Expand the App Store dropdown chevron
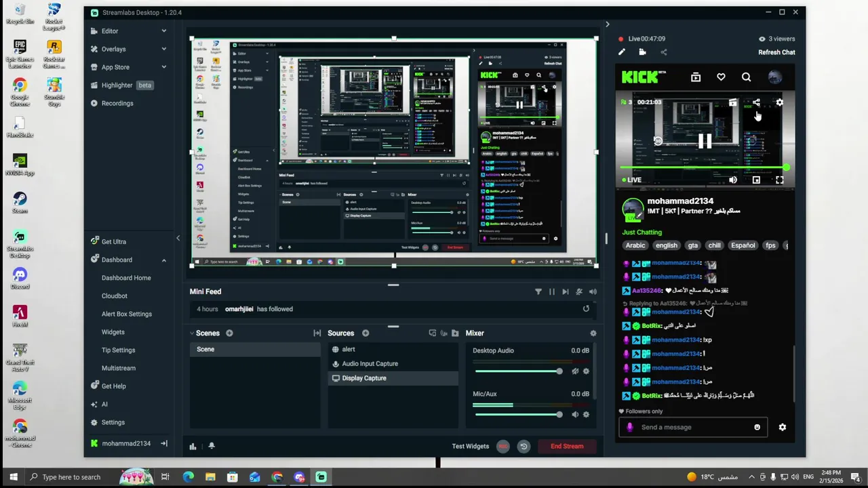 click(163, 67)
